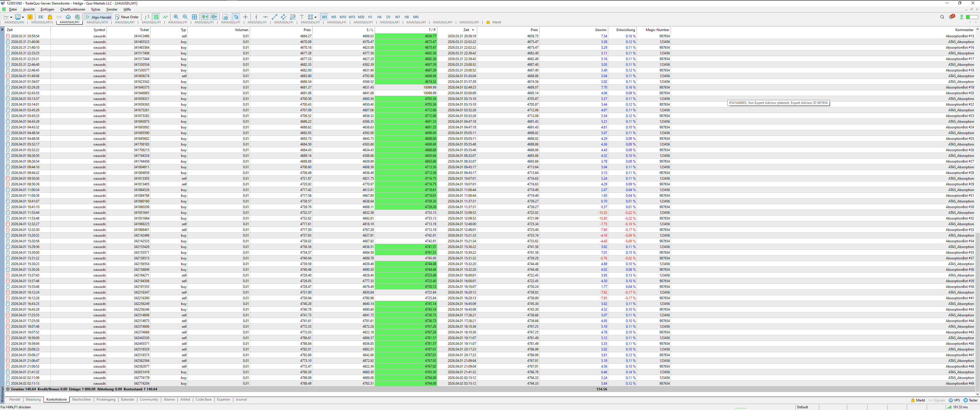Viewport: 980px width, 410px height.
Task: Expand the graphical objects shapes dropdown
Action: pos(315,17)
